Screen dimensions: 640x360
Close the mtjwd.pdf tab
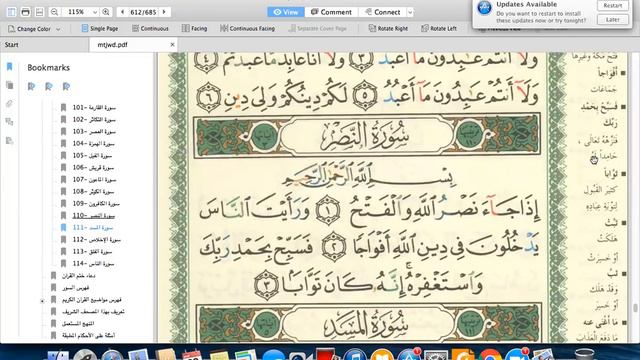[x=172, y=44]
